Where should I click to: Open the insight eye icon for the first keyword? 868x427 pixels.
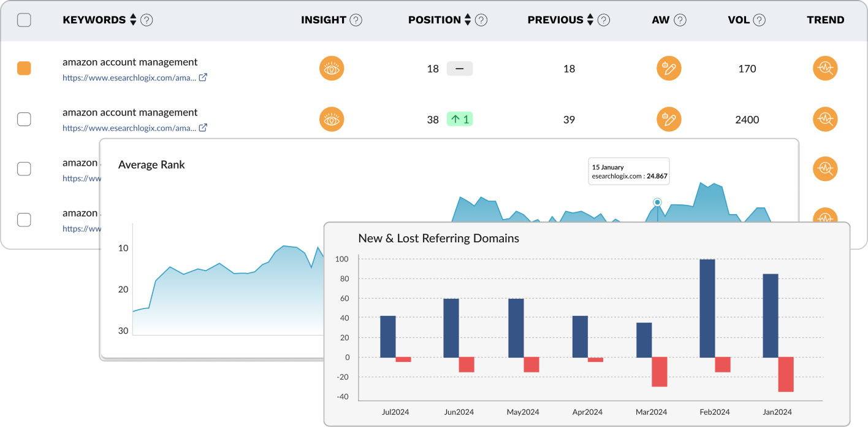coord(332,68)
